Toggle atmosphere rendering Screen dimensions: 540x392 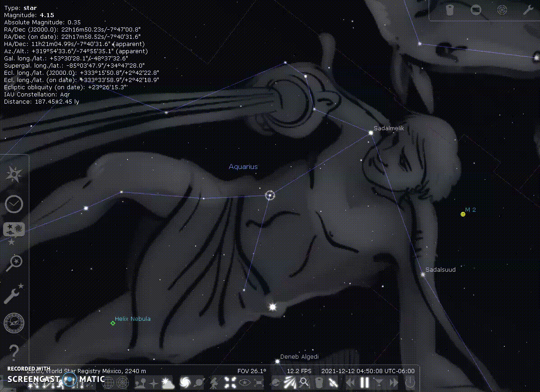169,383
